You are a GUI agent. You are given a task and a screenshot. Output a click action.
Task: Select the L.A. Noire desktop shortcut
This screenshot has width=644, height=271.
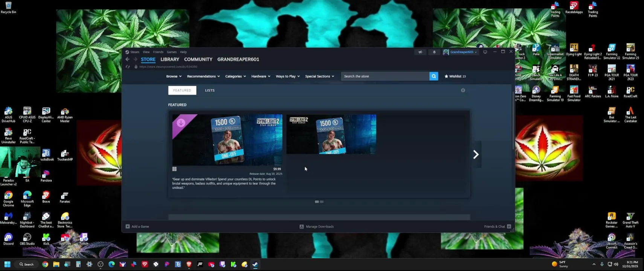click(x=612, y=92)
